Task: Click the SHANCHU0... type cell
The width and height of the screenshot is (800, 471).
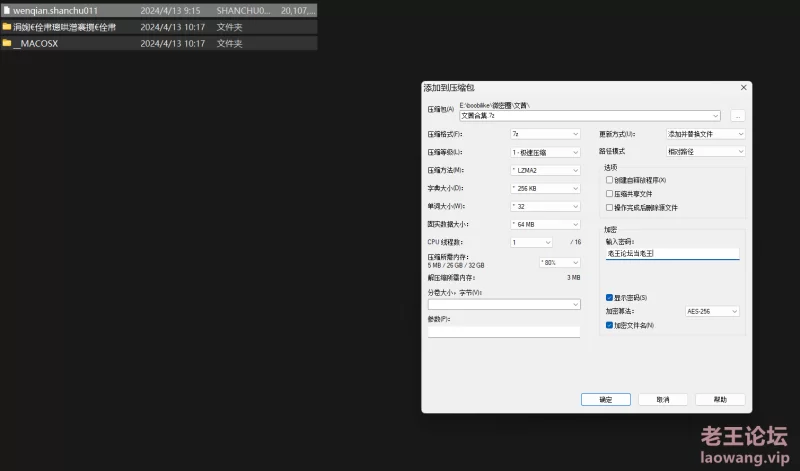Action: 243,10
